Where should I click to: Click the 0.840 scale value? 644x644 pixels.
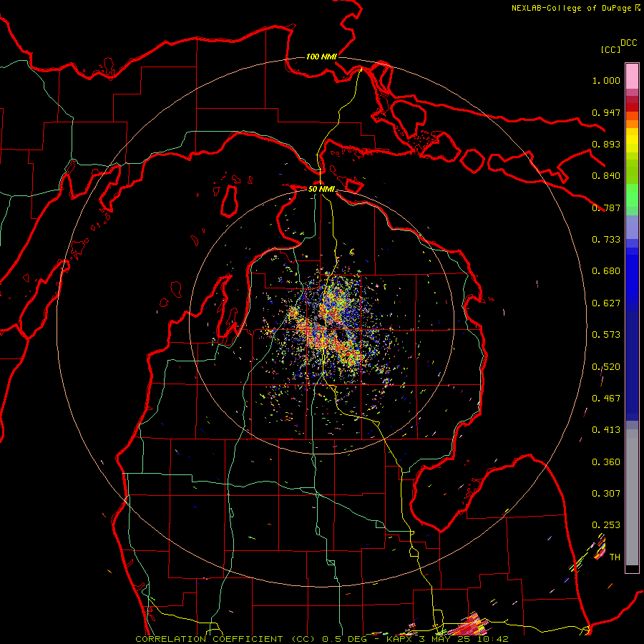point(606,176)
